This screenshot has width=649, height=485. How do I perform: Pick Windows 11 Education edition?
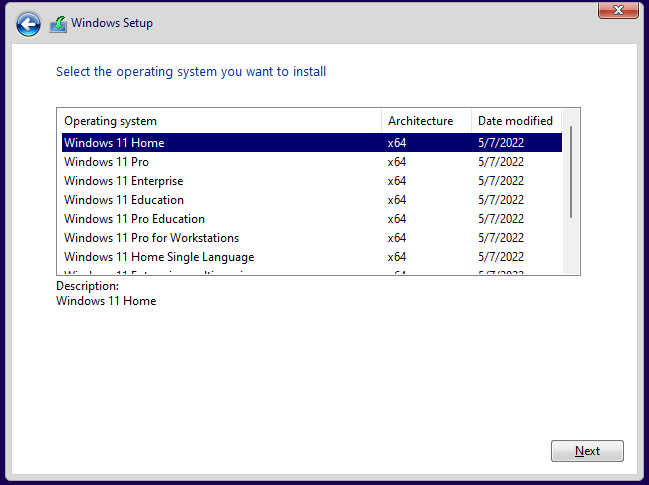123,200
